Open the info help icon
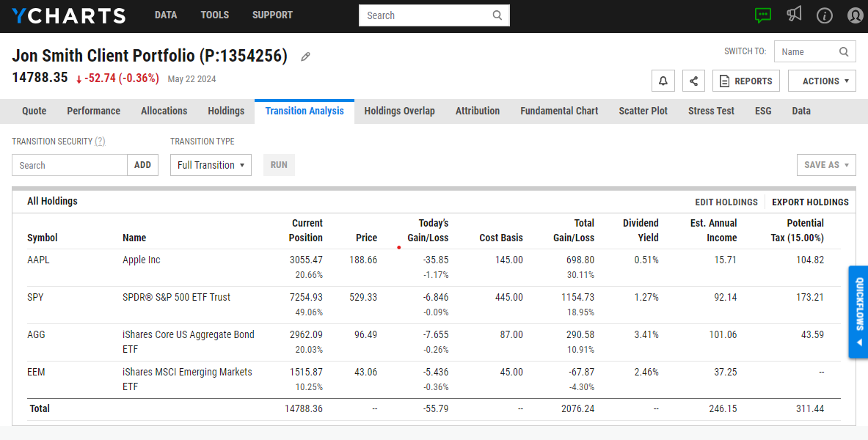This screenshot has width=868, height=440. (x=824, y=15)
